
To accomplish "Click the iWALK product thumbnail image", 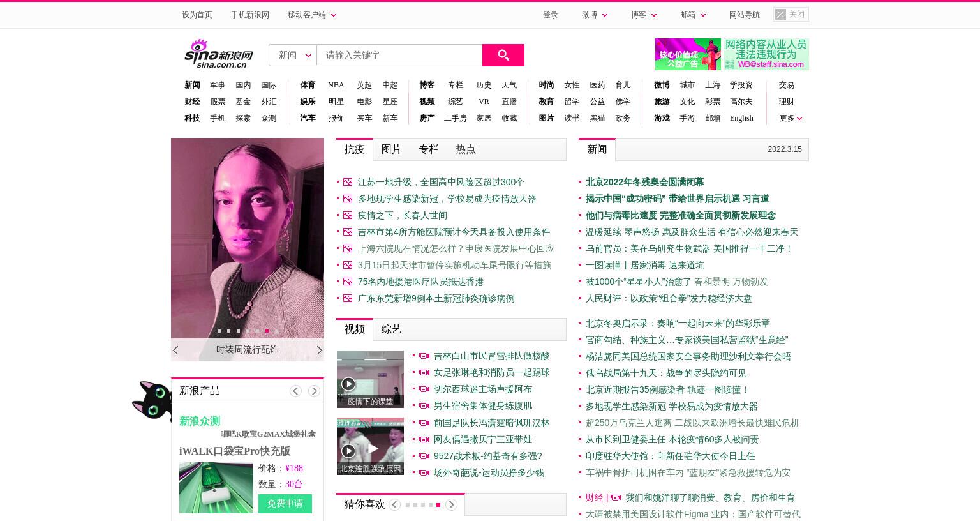I will [x=216, y=488].
